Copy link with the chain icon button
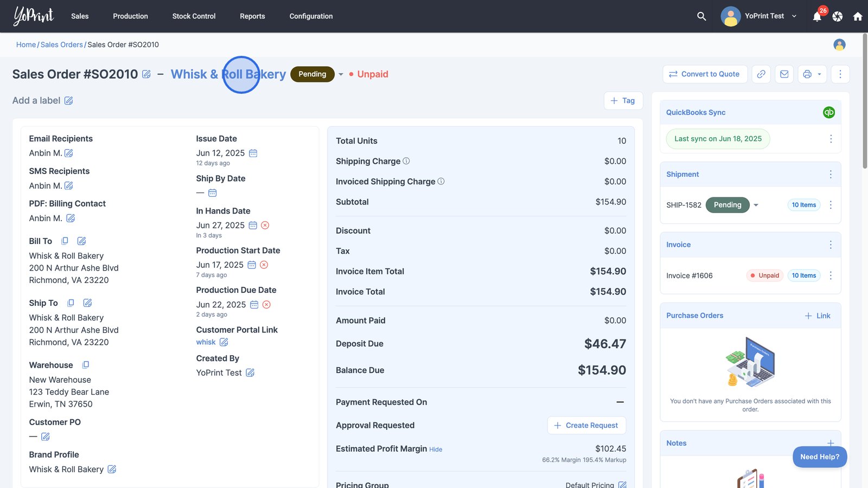 (761, 74)
